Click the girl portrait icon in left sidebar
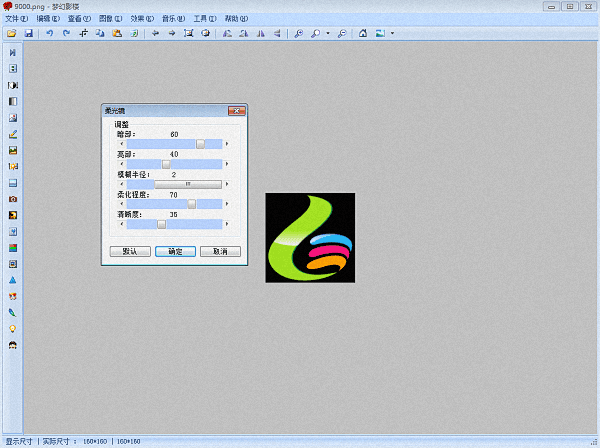 [13, 345]
